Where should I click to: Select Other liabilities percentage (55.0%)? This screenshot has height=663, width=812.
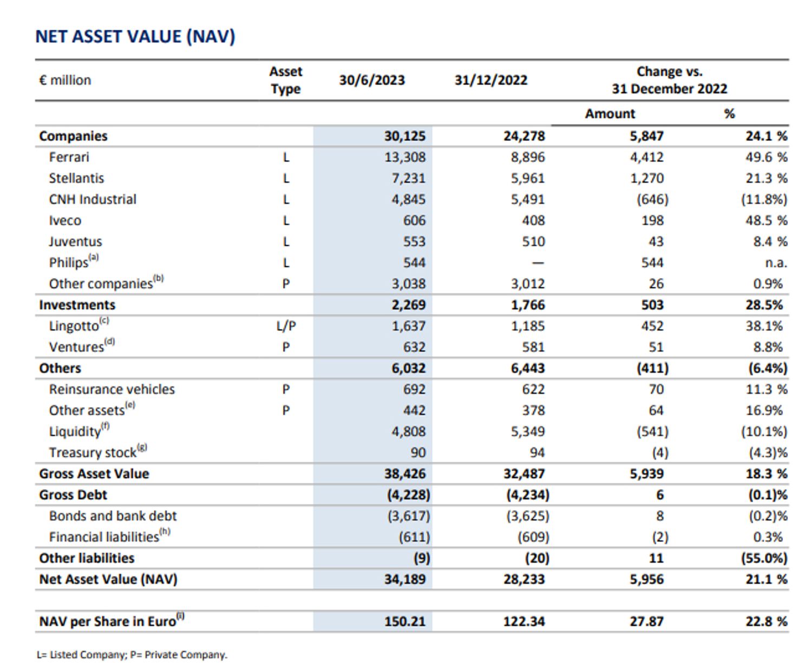tap(764, 558)
